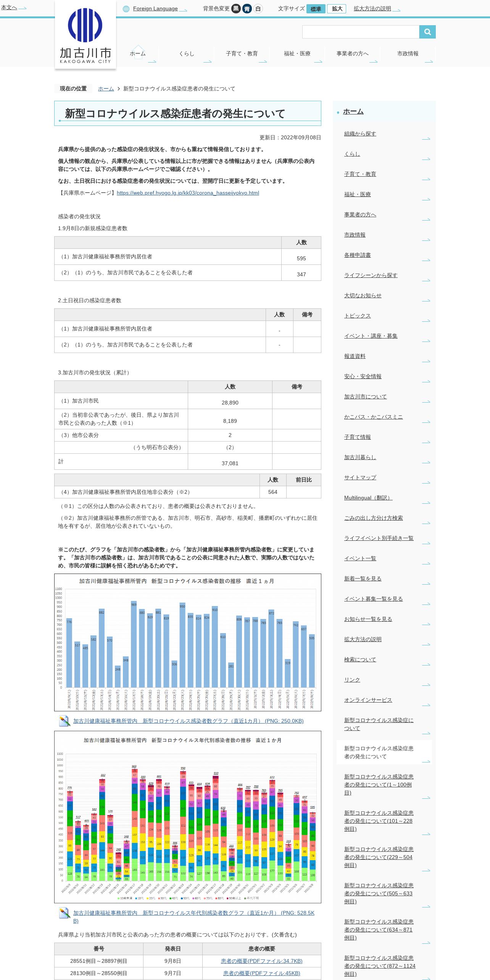Open 事業者の方へ navigation tab

(x=352, y=54)
